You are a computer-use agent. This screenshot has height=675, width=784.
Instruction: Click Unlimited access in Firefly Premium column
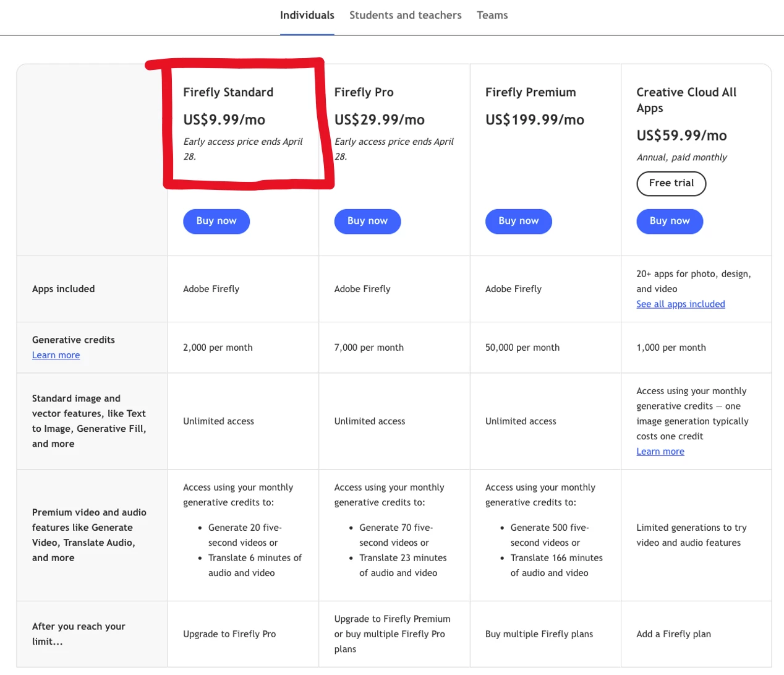(521, 421)
